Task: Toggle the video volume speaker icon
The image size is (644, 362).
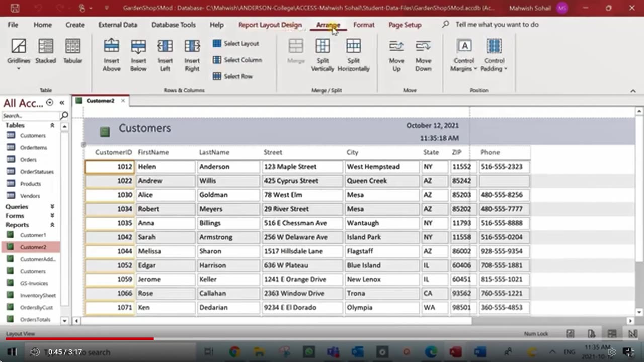Action: [x=35, y=352]
